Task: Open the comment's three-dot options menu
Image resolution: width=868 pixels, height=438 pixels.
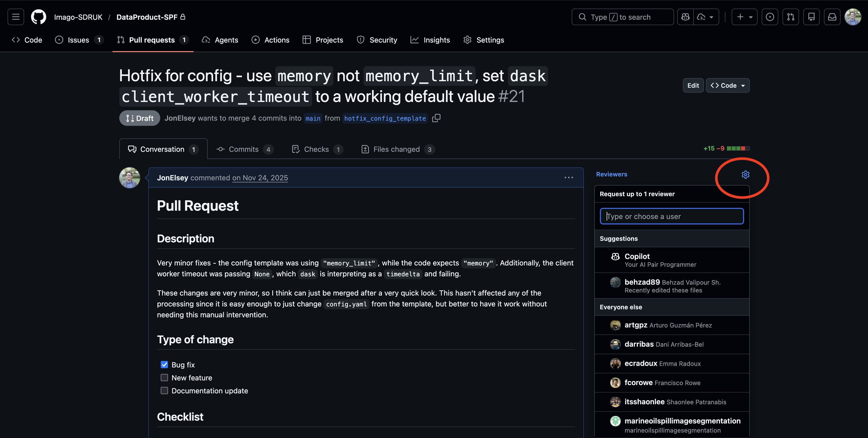Action: [x=569, y=178]
